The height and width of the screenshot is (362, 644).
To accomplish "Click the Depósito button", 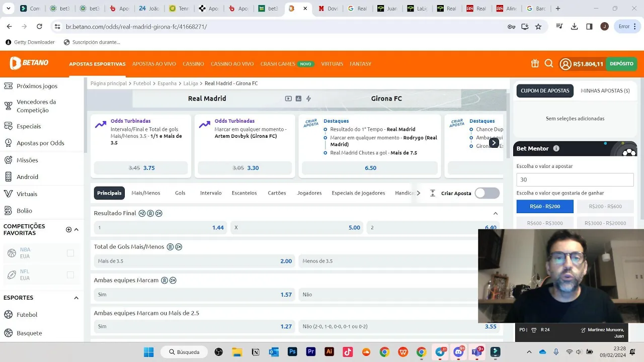I will [x=621, y=64].
